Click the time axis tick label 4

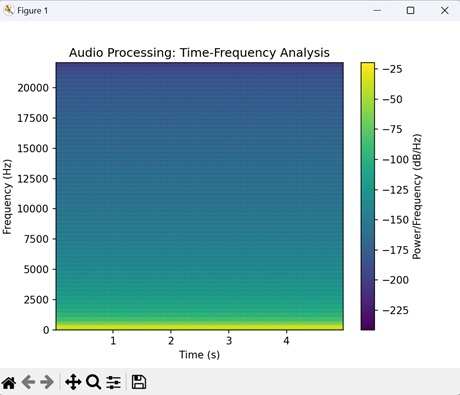pos(286,341)
